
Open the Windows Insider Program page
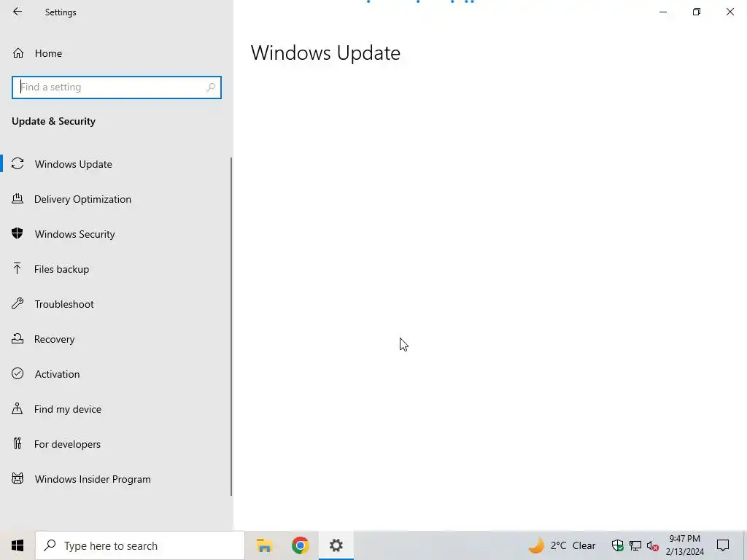click(116, 479)
